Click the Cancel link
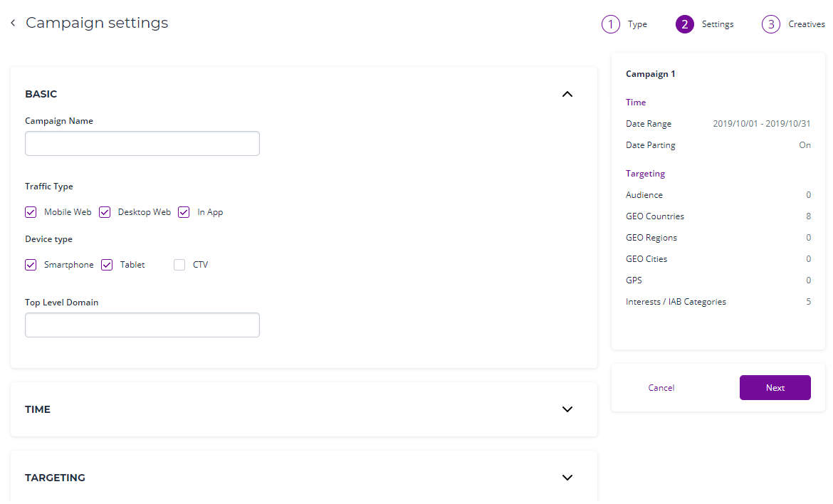This screenshot has width=833, height=504. 661,387
